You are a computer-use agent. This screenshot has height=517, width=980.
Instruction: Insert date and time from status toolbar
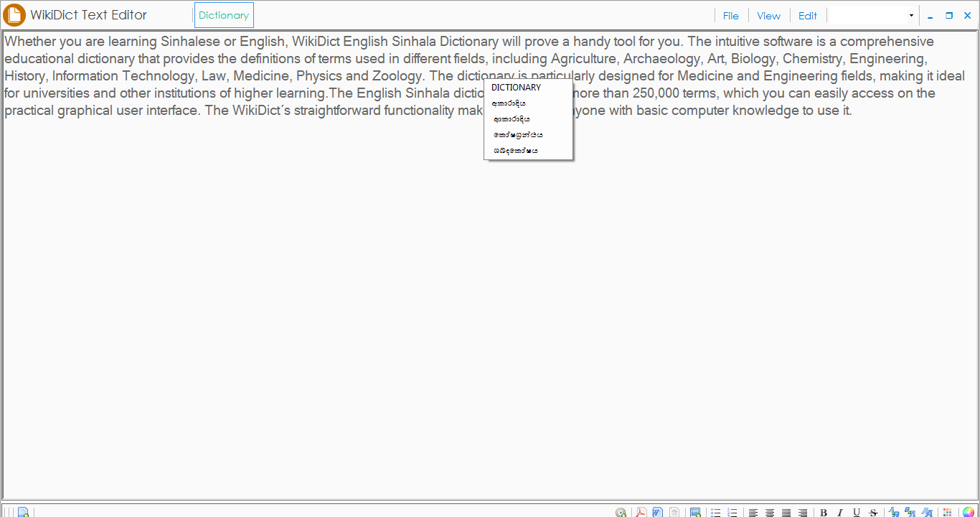point(621,513)
